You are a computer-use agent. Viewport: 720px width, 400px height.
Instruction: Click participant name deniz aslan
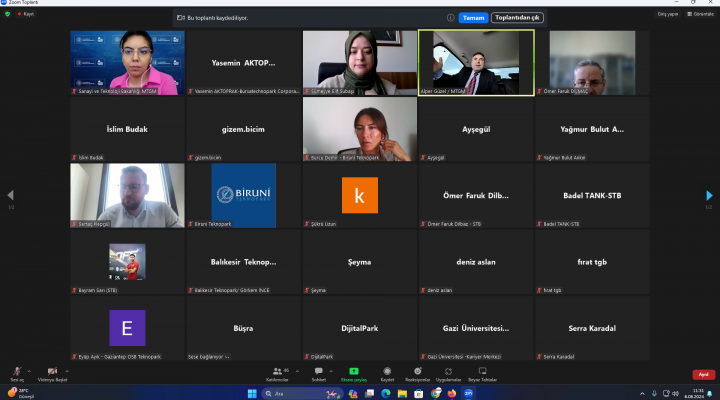(x=476, y=262)
